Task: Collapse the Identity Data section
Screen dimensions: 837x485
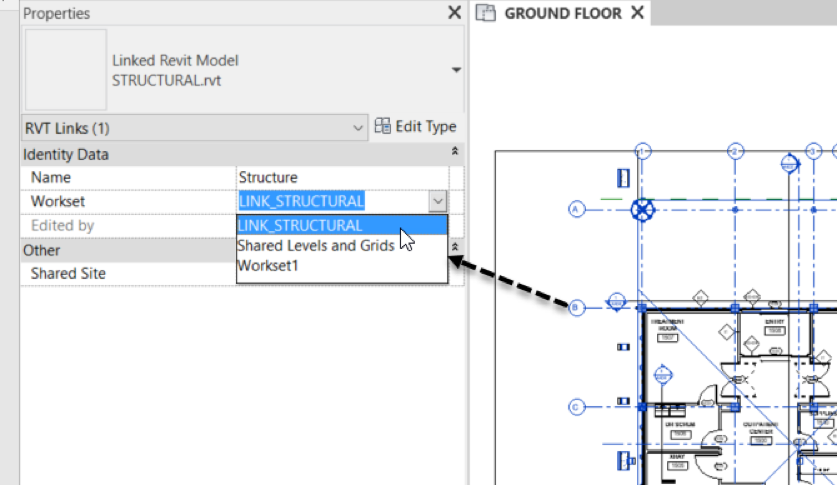Action: click(455, 153)
